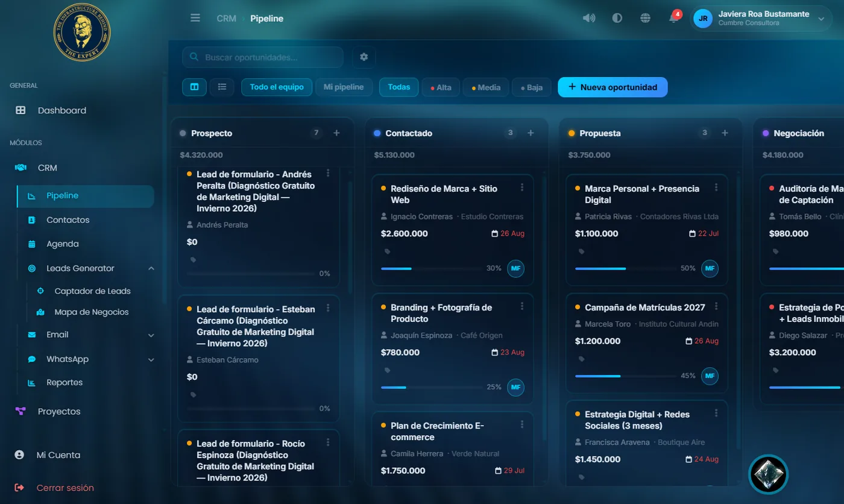The width and height of the screenshot is (844, 504).
Task: Click inside Buscar oportunidades search field
Action: pos(263,57)
